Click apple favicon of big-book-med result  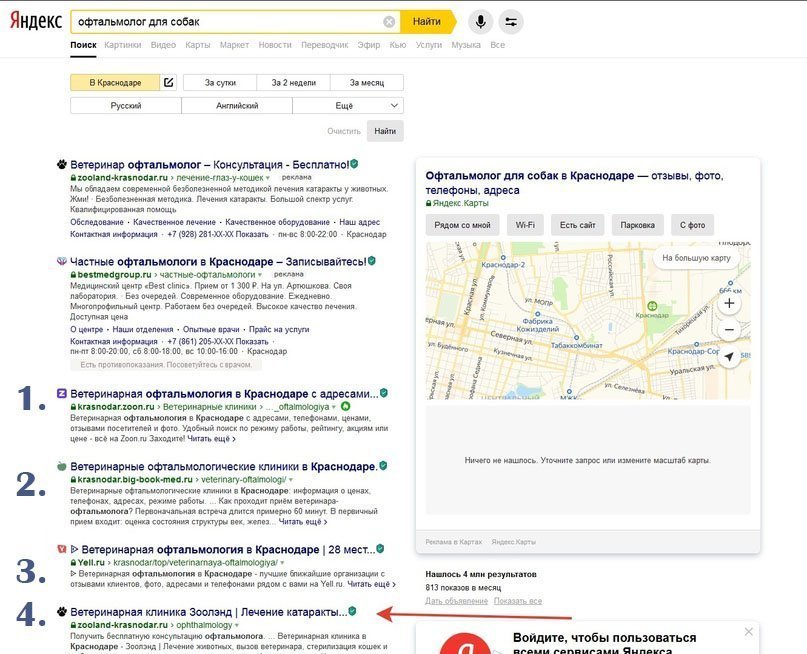pos(62,466)
